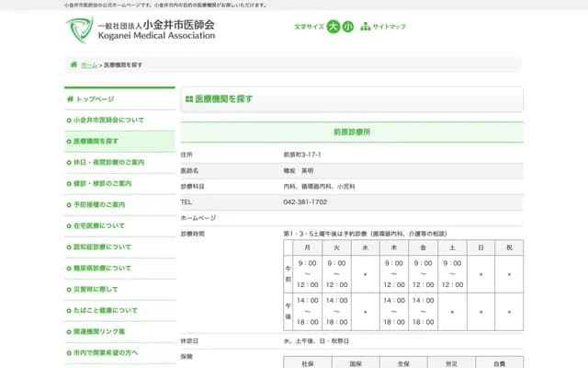Click the grid icon beside 医療機関を探す heading
This screenshot has height=368, width=588.
click(x=188, y=98)
